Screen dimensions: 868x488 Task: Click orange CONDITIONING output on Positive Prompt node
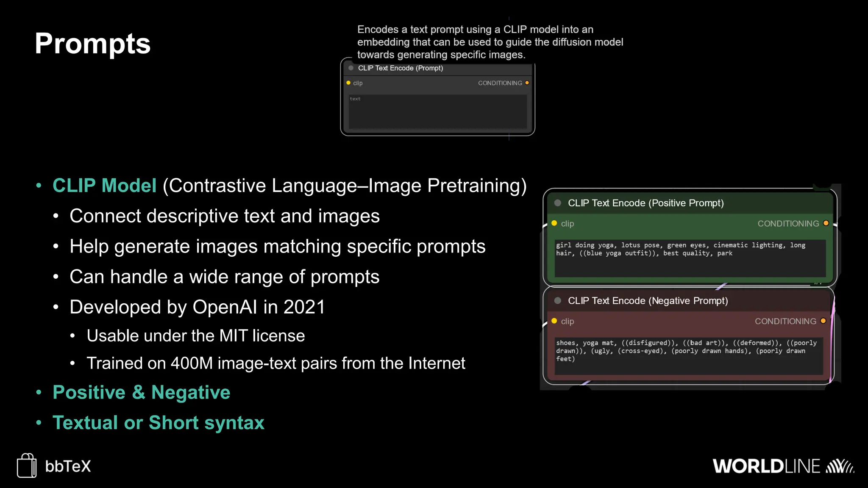[826, 223]
